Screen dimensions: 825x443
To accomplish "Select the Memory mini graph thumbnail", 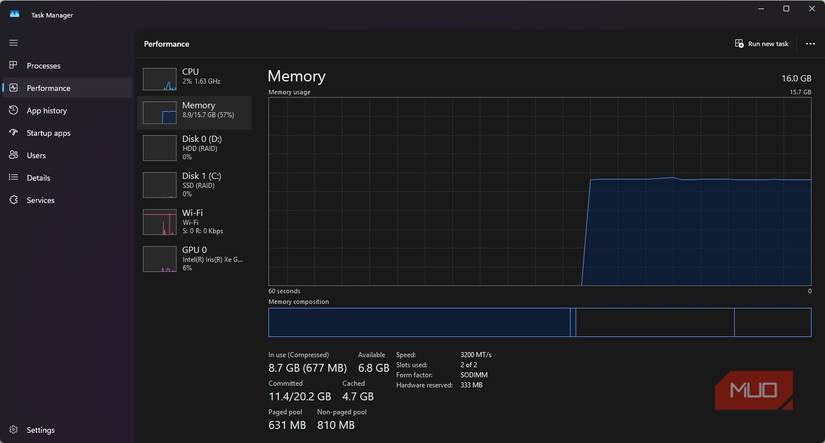I will point(159,113).
